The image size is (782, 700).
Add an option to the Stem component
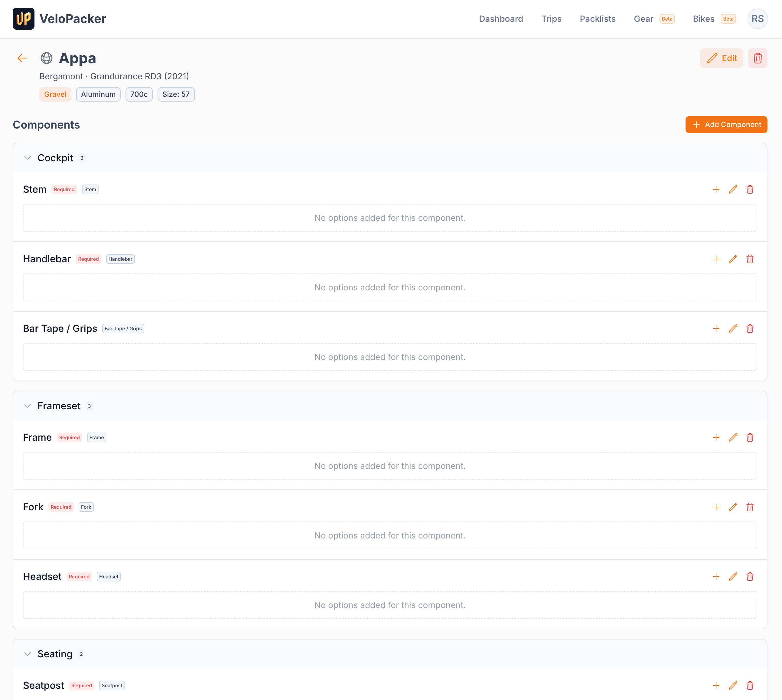[x=716, y=189]
